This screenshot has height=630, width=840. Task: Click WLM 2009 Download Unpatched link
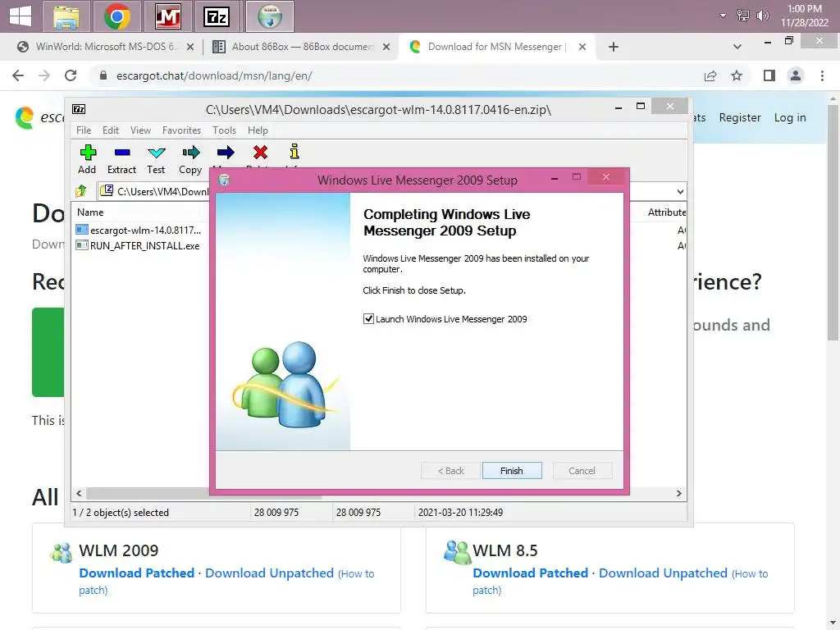(269, 573)
